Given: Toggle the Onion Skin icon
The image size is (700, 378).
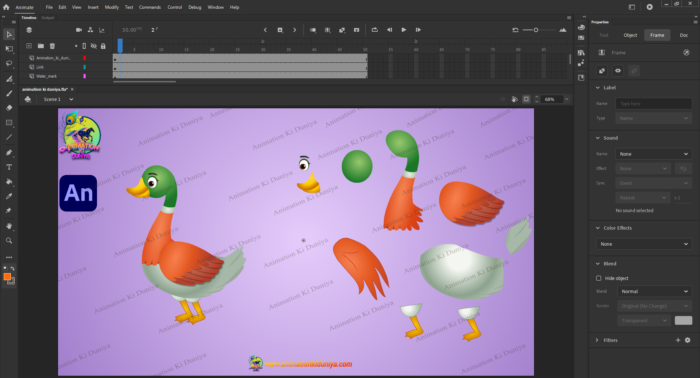Looking at the screenshot, I should [x=313, y=30].
